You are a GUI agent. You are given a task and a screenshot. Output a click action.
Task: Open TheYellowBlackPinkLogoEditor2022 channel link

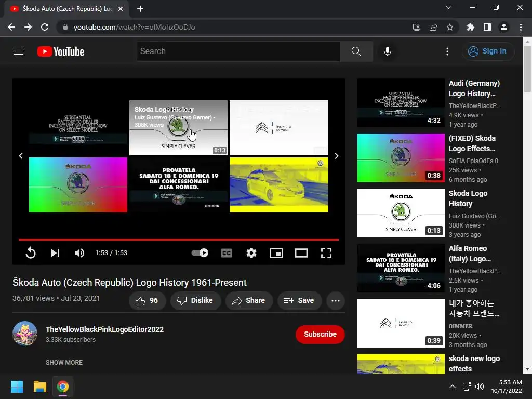[104, 329]
